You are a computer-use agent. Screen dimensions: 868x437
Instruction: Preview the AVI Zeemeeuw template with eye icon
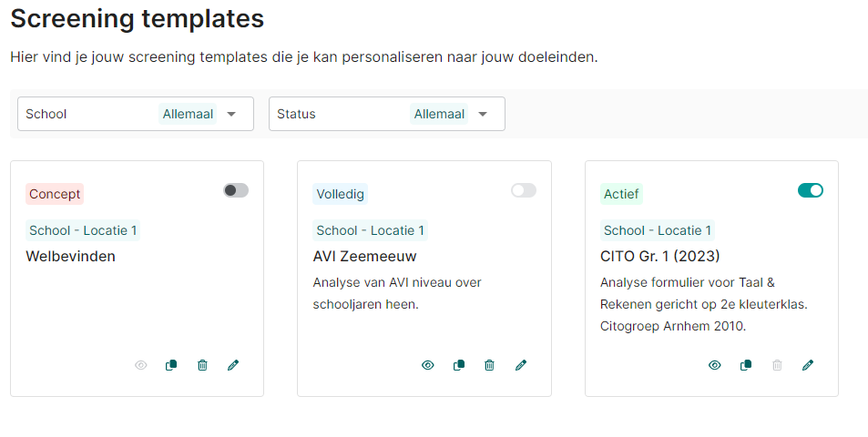point(428,365)
